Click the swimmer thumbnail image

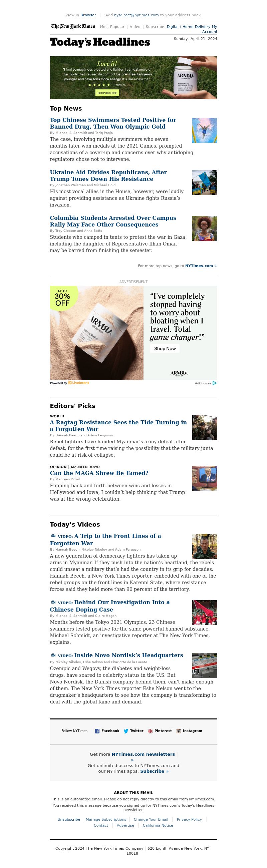(205, 131)
